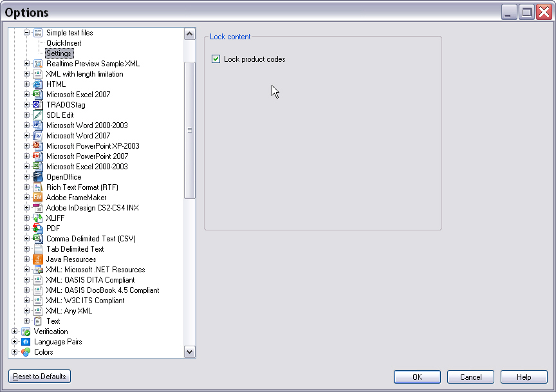Select the Settings tree item

click(x=59, y=53)
